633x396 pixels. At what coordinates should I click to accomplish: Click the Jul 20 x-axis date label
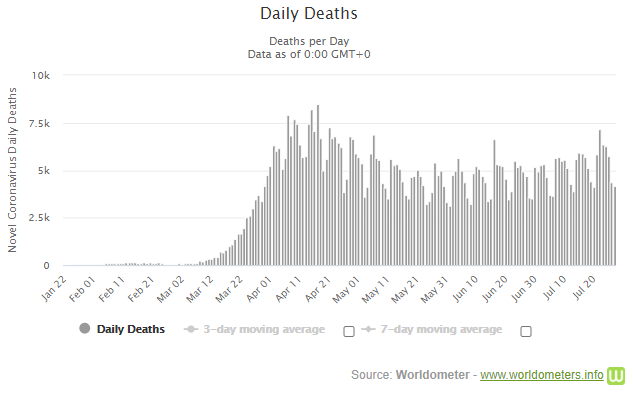tap(584, 288)
